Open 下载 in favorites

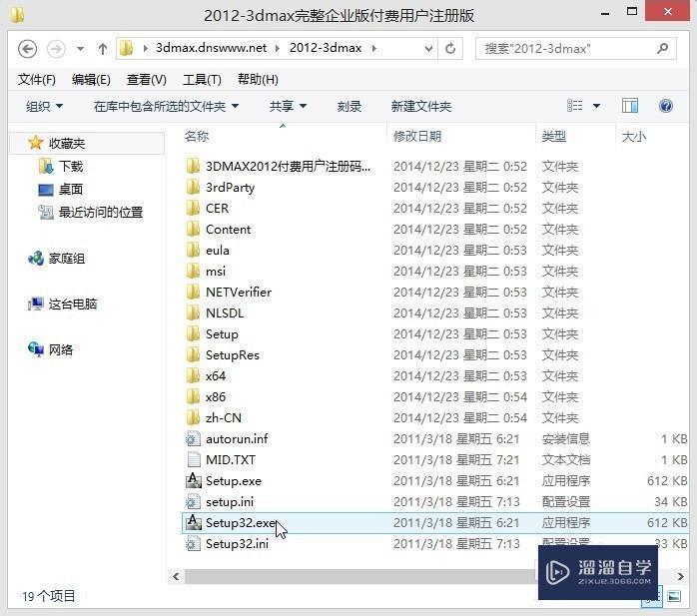[71, 166]
